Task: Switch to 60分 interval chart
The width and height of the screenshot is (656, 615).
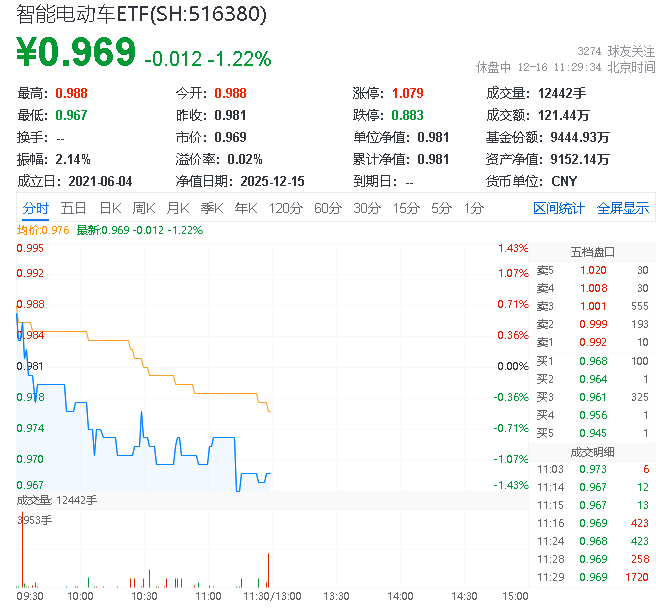Action: click(328, 208)
